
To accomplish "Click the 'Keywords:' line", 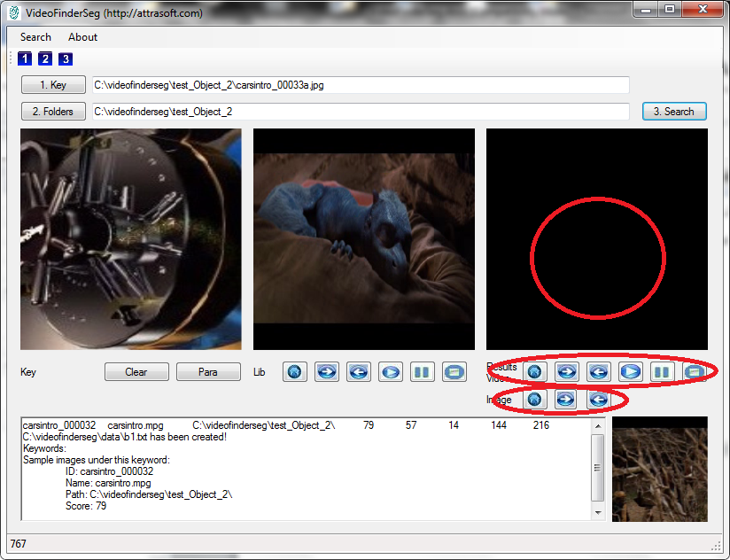I will [x=44, y=448].
